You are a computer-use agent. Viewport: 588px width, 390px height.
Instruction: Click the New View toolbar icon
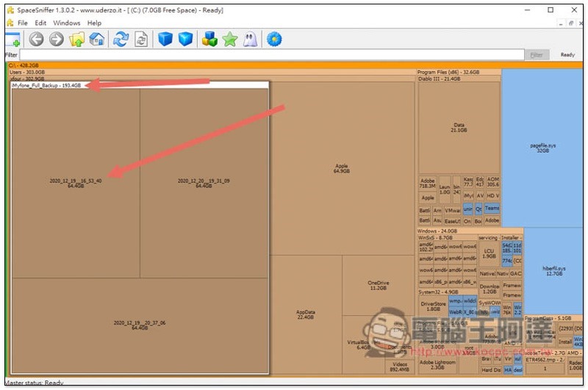[12, 39]
